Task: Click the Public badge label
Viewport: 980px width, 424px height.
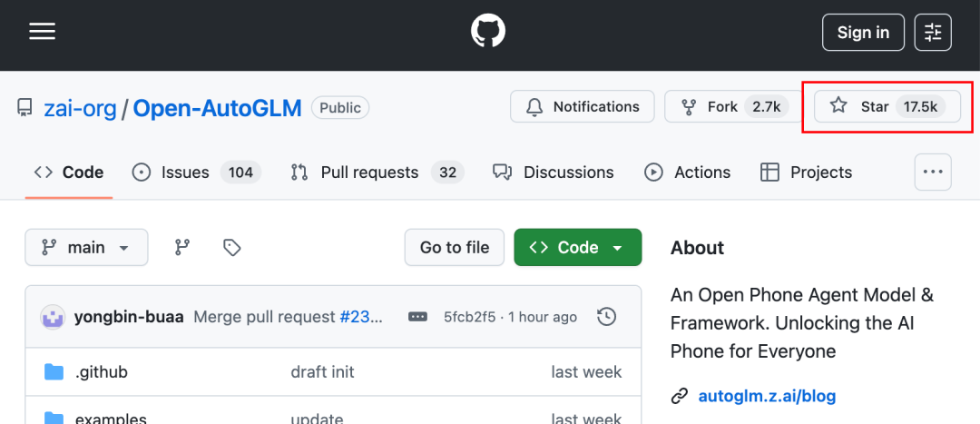Action: coord(340,108)
